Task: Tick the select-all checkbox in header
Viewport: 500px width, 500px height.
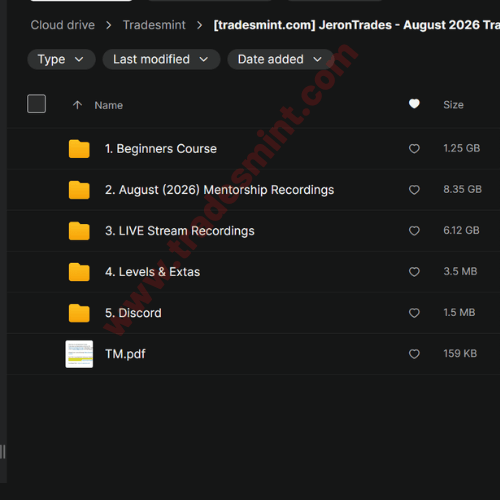Action: coord(36,104)
